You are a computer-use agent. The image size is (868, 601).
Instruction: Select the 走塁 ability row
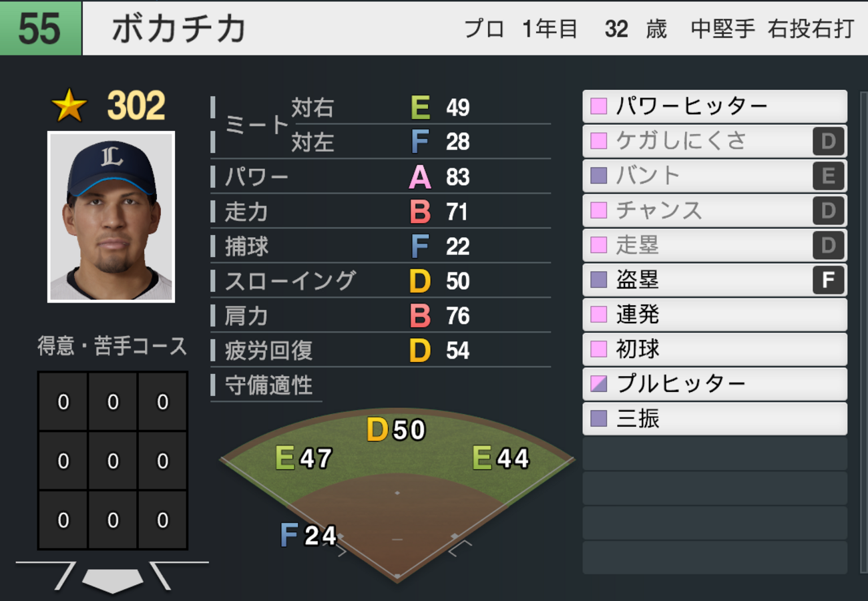point(714,245)
